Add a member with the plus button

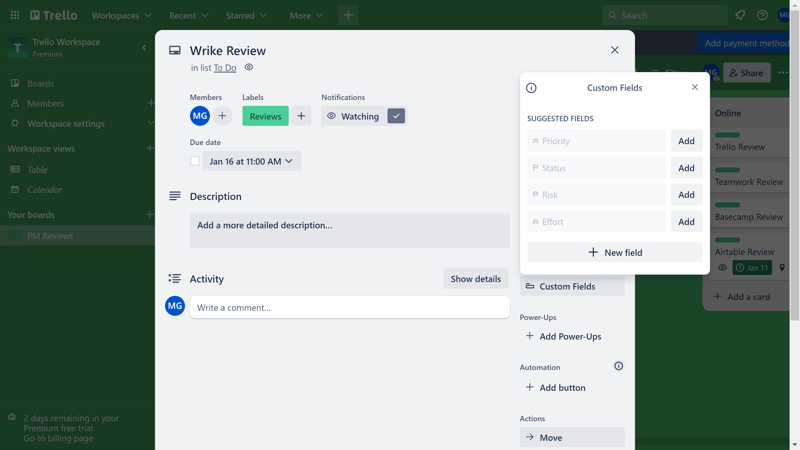(222, 116)
